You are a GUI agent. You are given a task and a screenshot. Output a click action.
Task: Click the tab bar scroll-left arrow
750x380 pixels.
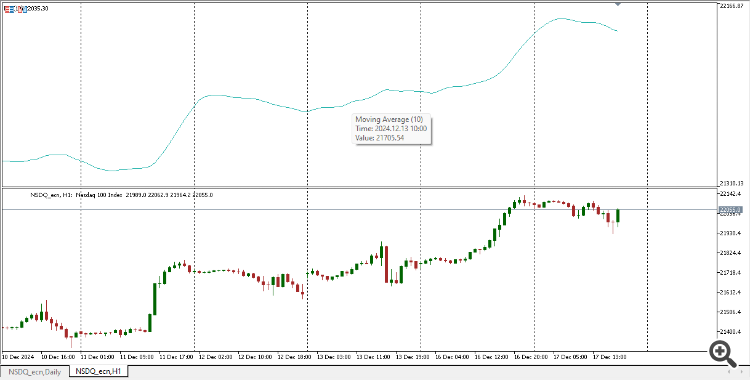pos(730,372)
